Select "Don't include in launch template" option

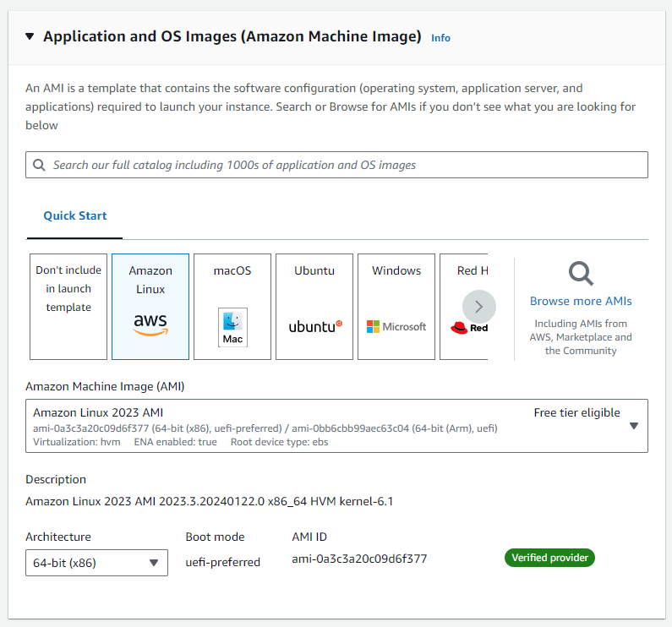pyautogui.click(x=68, y=289)
